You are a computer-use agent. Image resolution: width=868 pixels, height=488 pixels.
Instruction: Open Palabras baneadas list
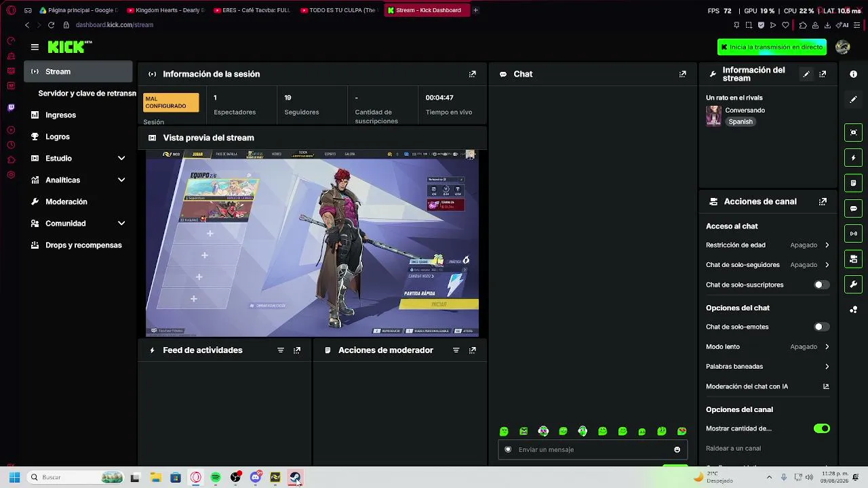coord(768,367)
